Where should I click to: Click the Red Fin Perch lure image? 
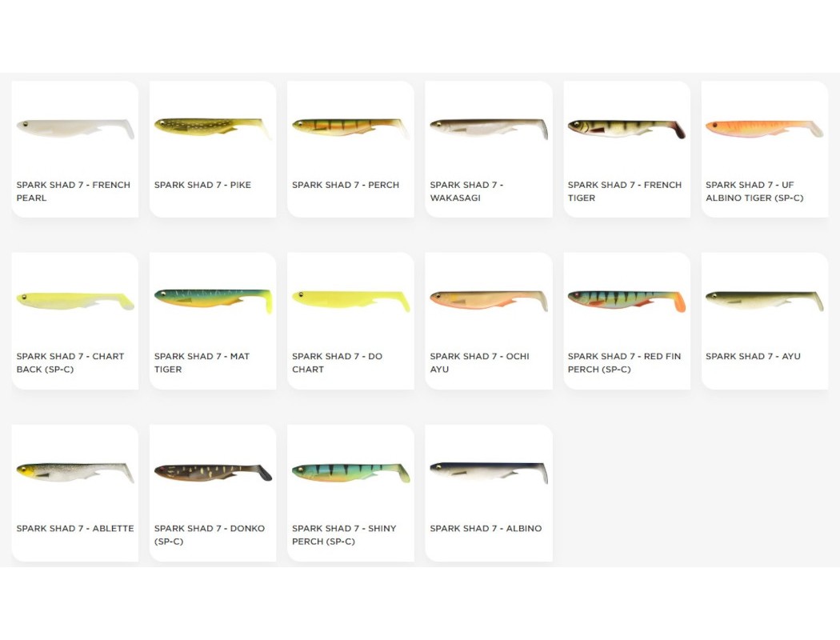point(626,301)
